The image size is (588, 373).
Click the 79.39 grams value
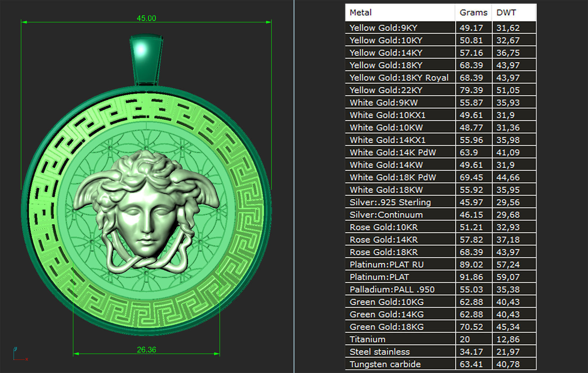click(x=471, y=90)
